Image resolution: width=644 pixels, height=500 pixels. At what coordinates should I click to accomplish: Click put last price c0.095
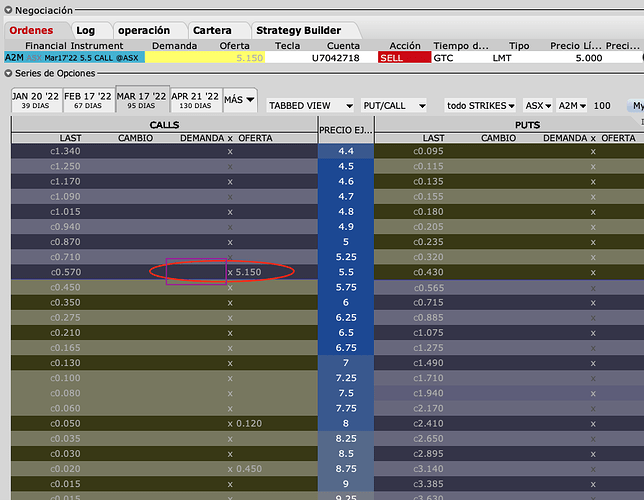pos(428,151)
